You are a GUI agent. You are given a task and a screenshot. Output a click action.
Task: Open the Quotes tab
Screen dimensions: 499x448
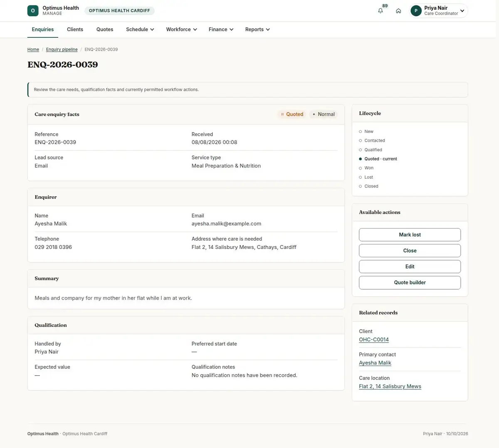[105, 30]
